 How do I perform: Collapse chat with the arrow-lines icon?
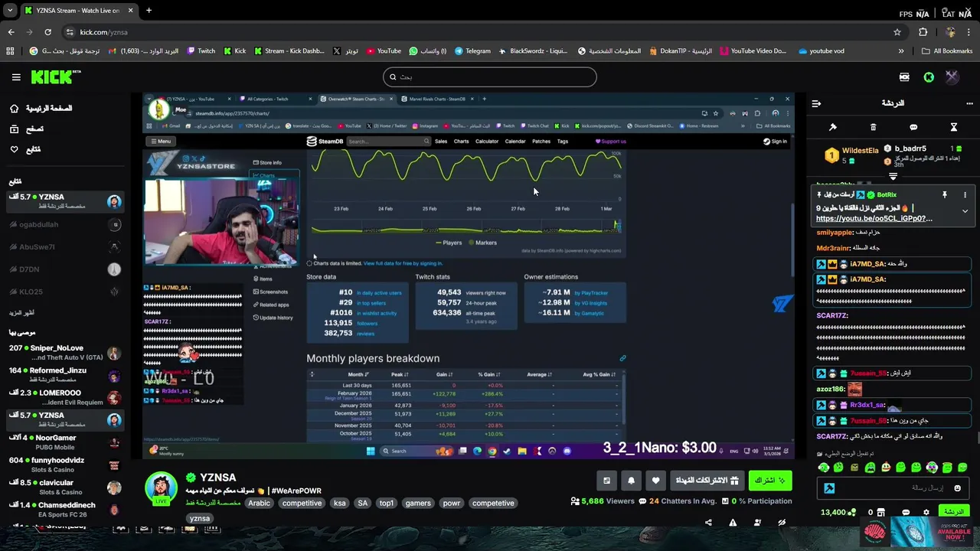click(x=816, y=103)
